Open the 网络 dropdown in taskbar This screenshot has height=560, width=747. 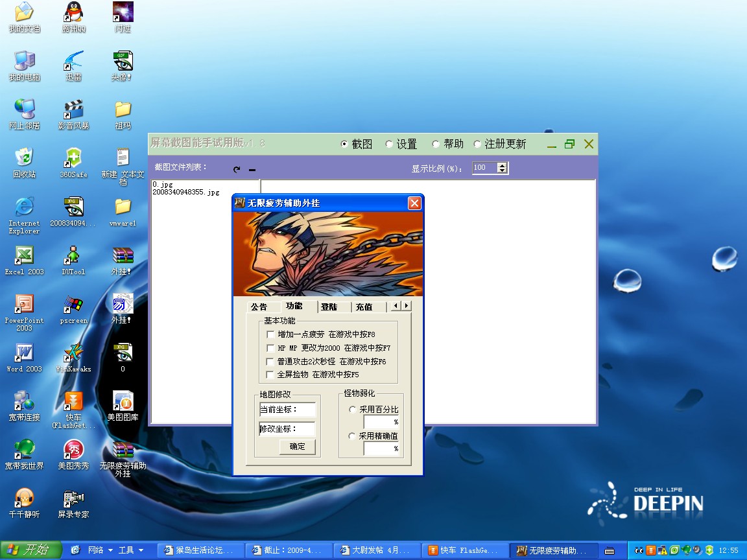[101, 550]
